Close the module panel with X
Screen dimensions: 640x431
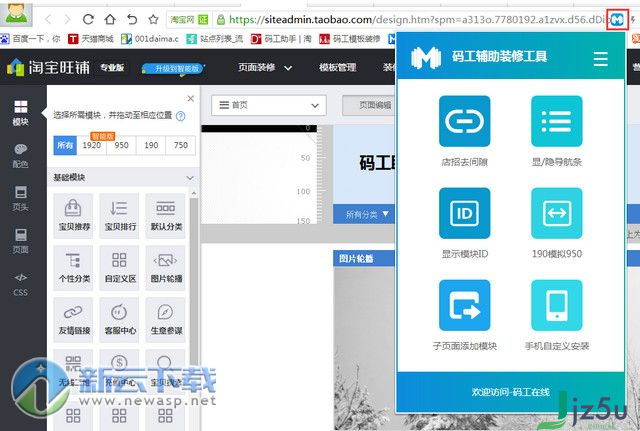190,98
